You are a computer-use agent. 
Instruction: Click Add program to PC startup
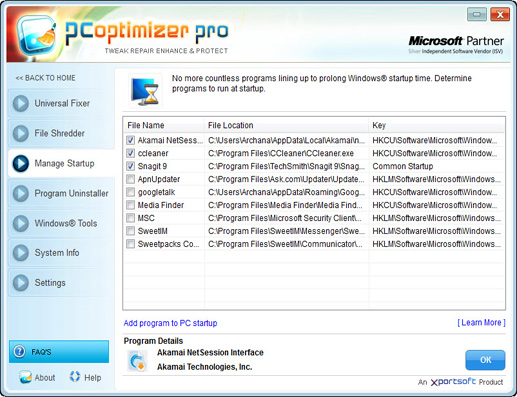point(170,323)
